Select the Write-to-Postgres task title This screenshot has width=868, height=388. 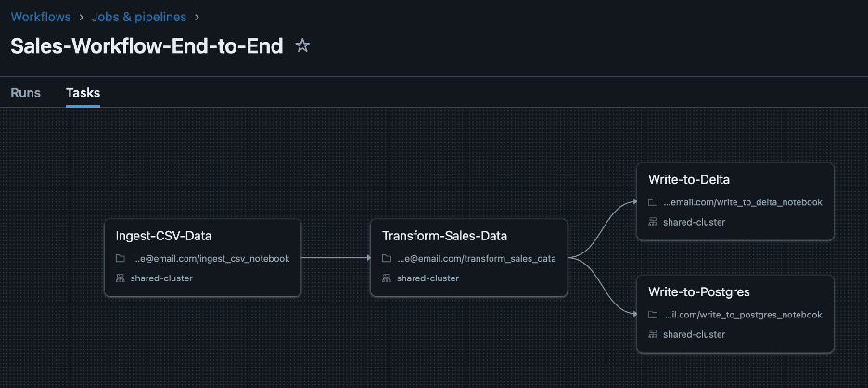tap(699, 291)
